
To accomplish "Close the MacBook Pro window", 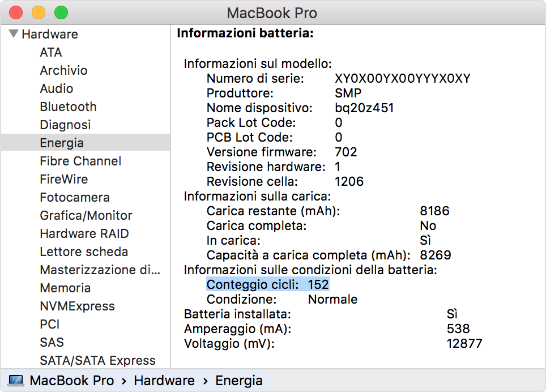I will [16, 12].
